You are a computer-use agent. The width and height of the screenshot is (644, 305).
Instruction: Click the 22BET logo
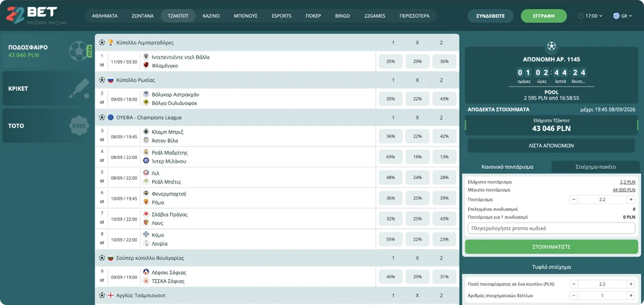37,15
